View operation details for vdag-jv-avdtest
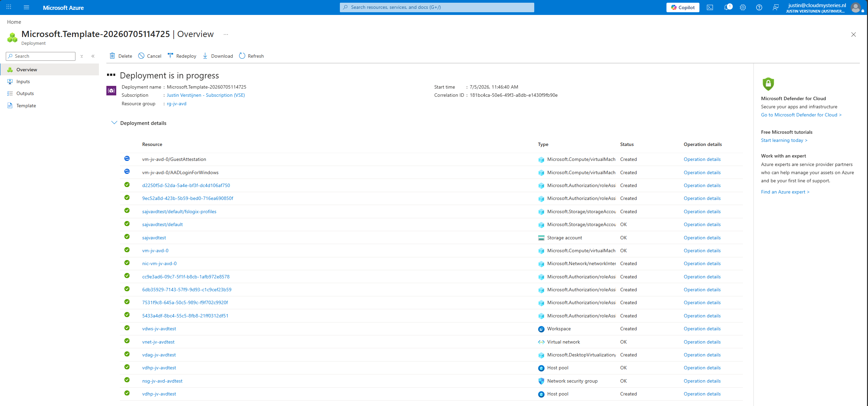The image size is (868, 406). (x=702, y=355)
